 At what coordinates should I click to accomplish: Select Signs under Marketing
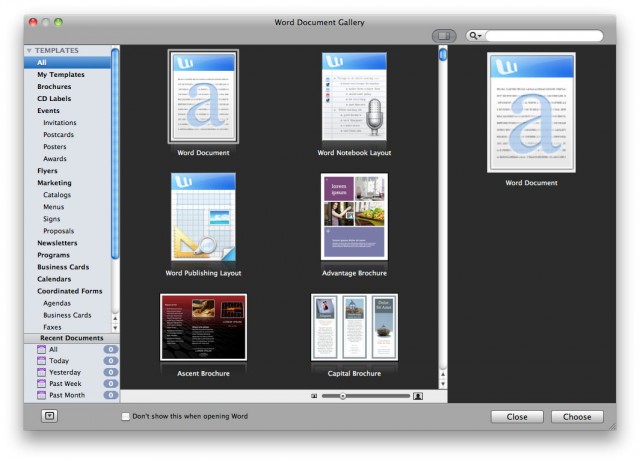tap(51, 219)
